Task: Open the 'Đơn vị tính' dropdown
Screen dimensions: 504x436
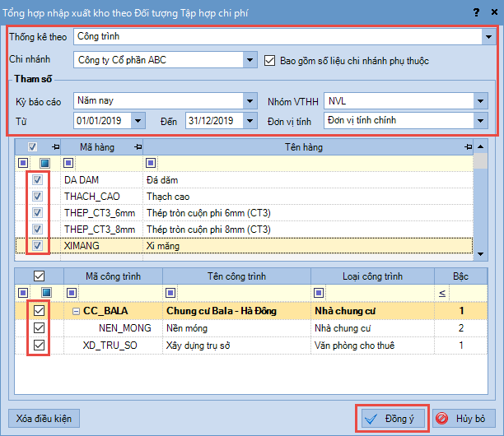Action: pyautogui.click(x=480, y=121)
